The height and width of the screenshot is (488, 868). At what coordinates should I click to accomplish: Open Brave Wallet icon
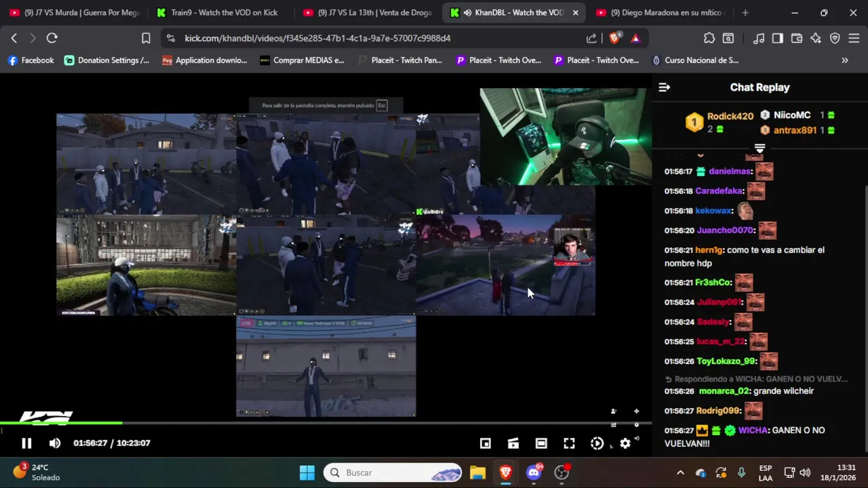coord(797,38)
